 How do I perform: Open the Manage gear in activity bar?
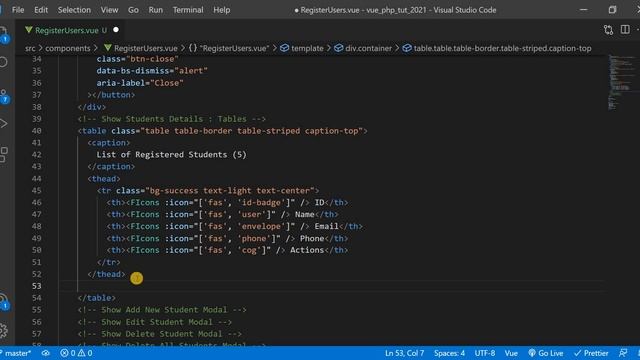(x=4, y=330)
